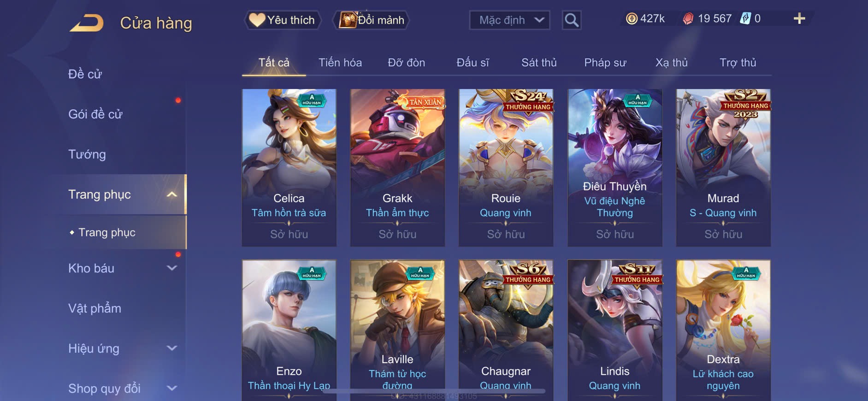Switch to the Sát thủ tab

click(x=539, y=63)
